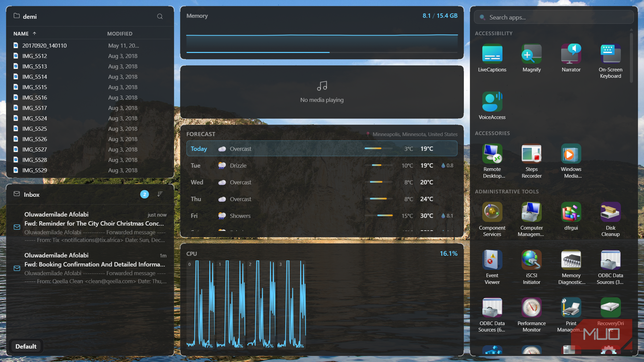Click the Inbox sort icon
This screenshot has width=644, height=362.
[x=160, y=194]
